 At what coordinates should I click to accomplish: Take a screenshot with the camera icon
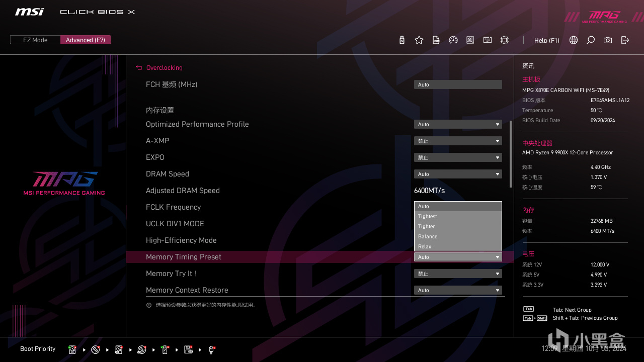[608, 40]
